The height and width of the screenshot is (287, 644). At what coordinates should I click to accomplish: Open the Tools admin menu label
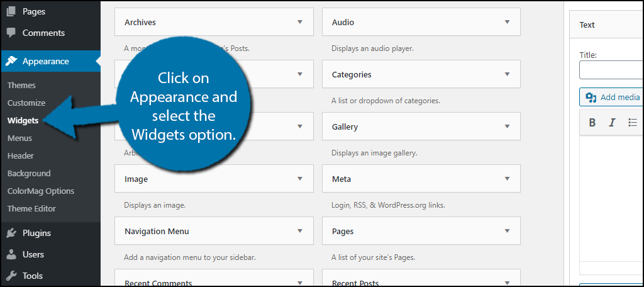[33, 276]
